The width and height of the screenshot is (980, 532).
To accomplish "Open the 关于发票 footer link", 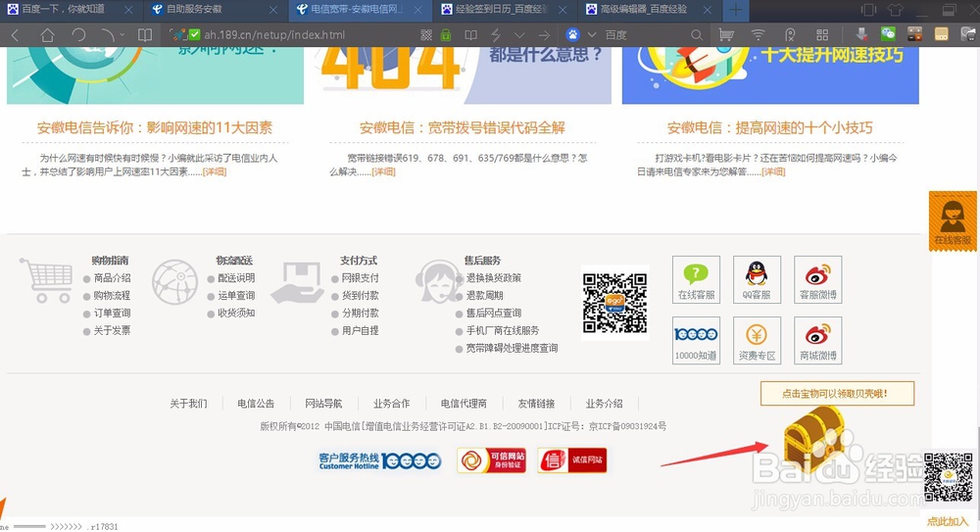I will pos(112,331).
